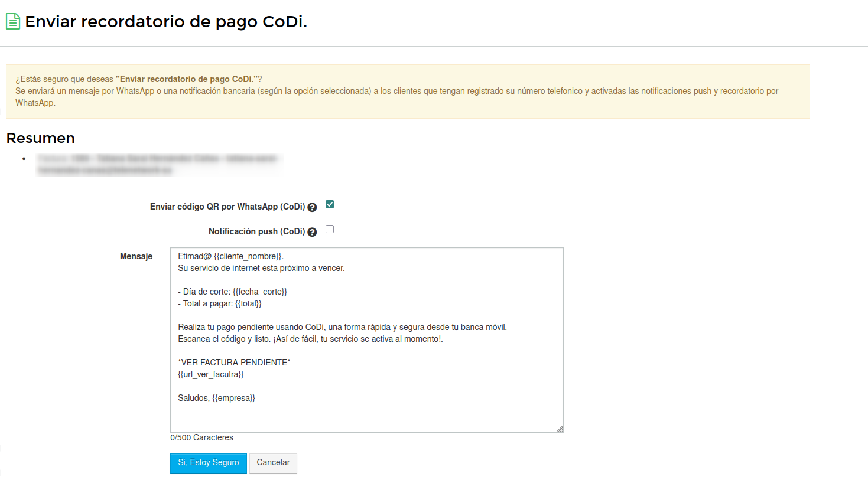The height and width of the screenshot is (480, 868).
Task: Click help icon beside Notificación push (CoDi)
Action: tap(312, 232)
